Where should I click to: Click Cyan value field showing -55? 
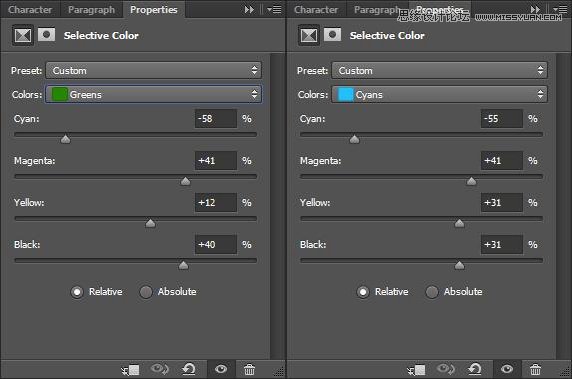coord(502,119)
